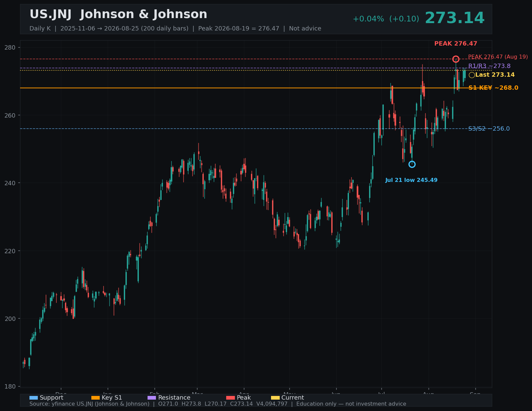Click the 280 y-axis tick label

10,47
